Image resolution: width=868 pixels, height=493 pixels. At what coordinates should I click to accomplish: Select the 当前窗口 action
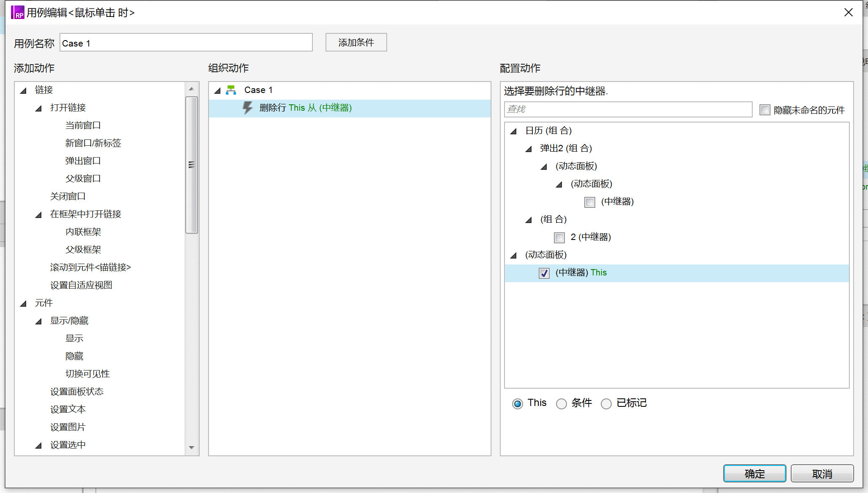click(83, 125)
